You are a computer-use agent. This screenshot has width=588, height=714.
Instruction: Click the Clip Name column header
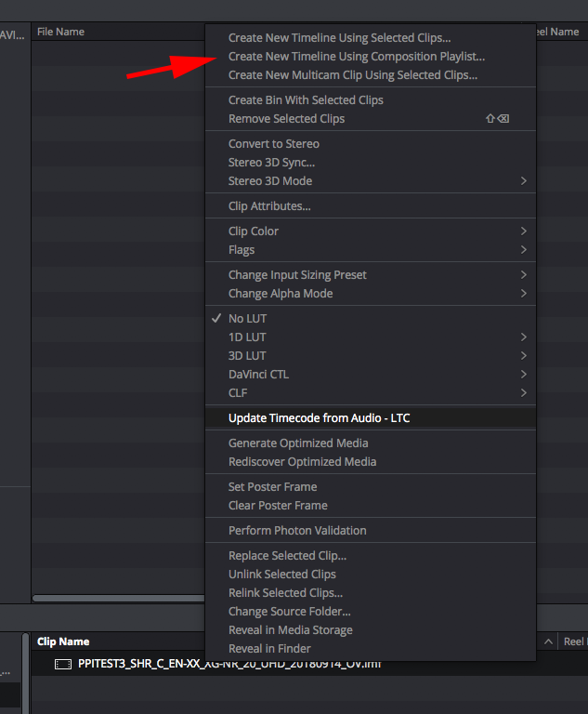pos(63,641)
